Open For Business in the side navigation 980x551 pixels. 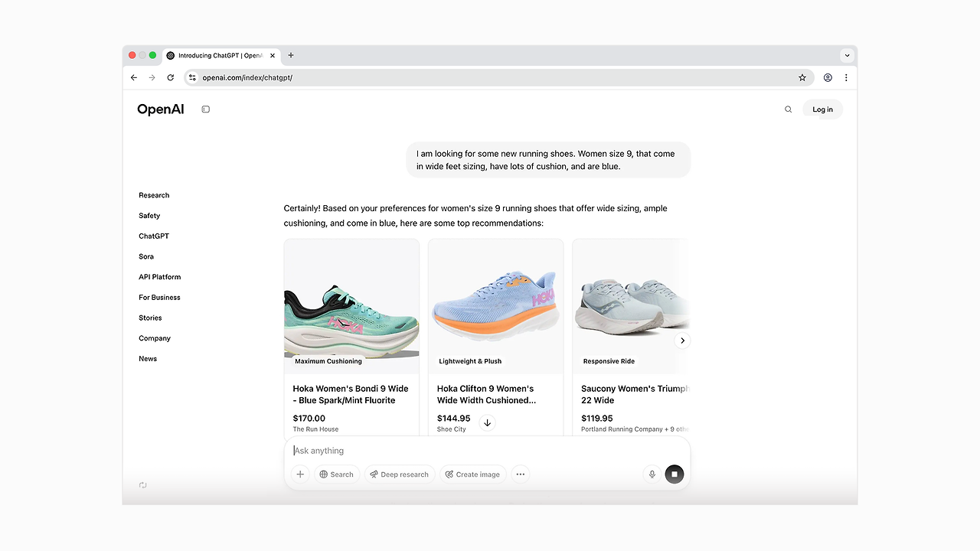click(x=159, y=298)
